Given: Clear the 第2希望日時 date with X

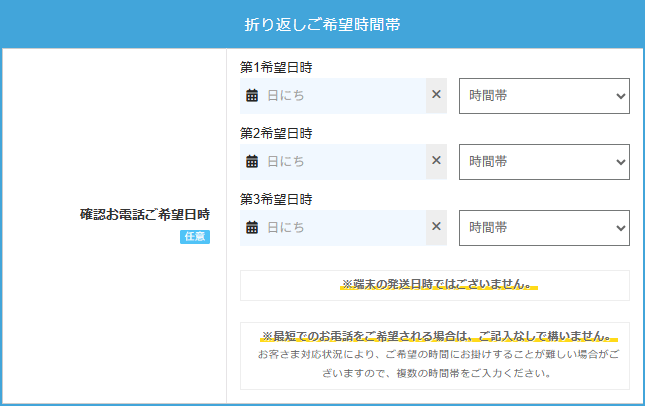Looking at the screenshot, I should click(x=436, y=161).
